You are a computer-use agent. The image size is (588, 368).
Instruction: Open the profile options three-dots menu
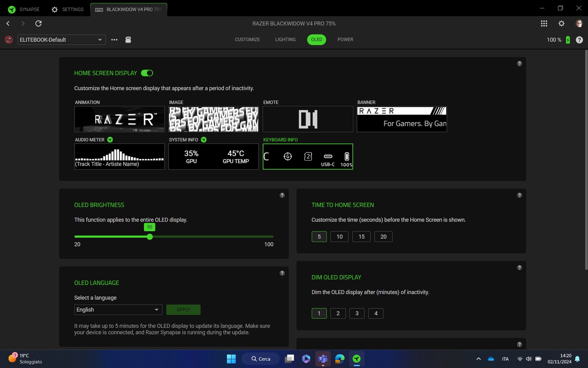tap(114, 40)
